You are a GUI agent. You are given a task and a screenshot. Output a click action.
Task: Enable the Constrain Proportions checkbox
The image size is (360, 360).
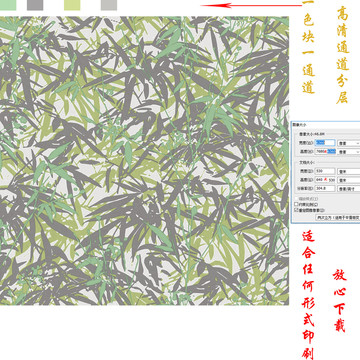(296, 204)
